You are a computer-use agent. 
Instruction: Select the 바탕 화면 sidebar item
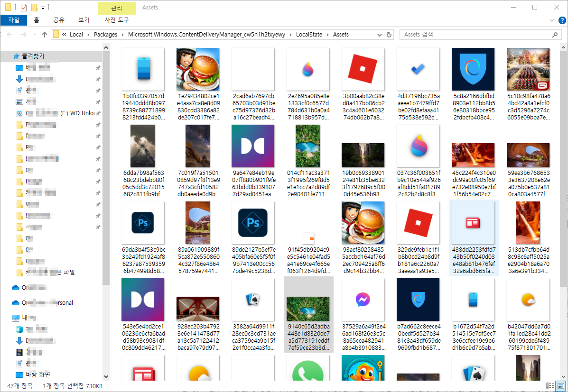[x=37, y=374]
